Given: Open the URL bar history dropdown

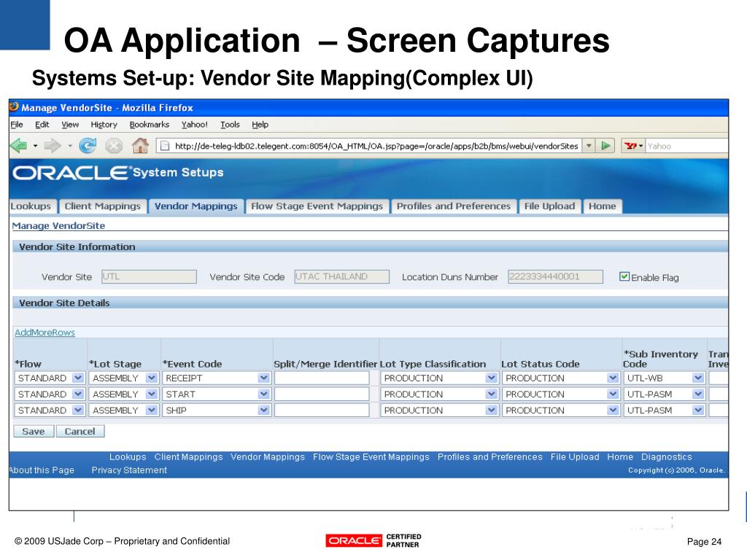Looking at the screenshot, I should pos(589,146).
